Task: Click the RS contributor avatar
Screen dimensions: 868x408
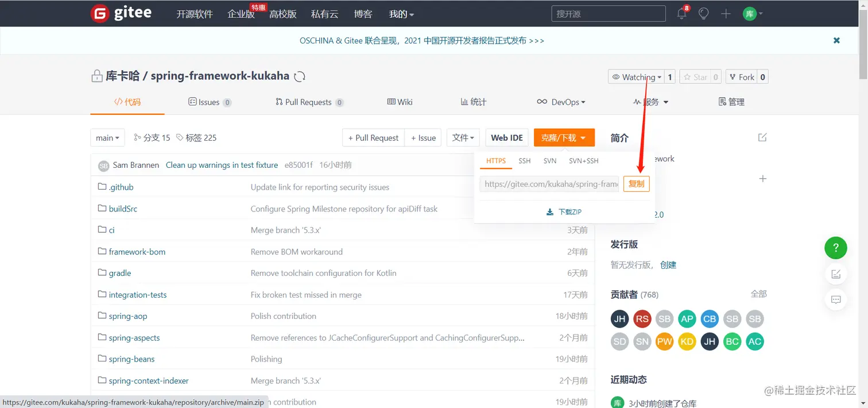Action: tap(642, 319)
